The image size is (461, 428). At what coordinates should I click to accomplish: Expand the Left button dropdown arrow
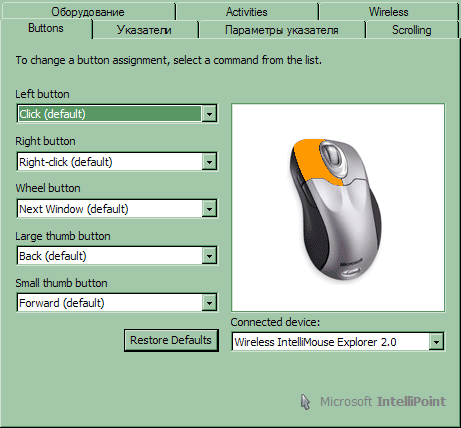point(209,114)
